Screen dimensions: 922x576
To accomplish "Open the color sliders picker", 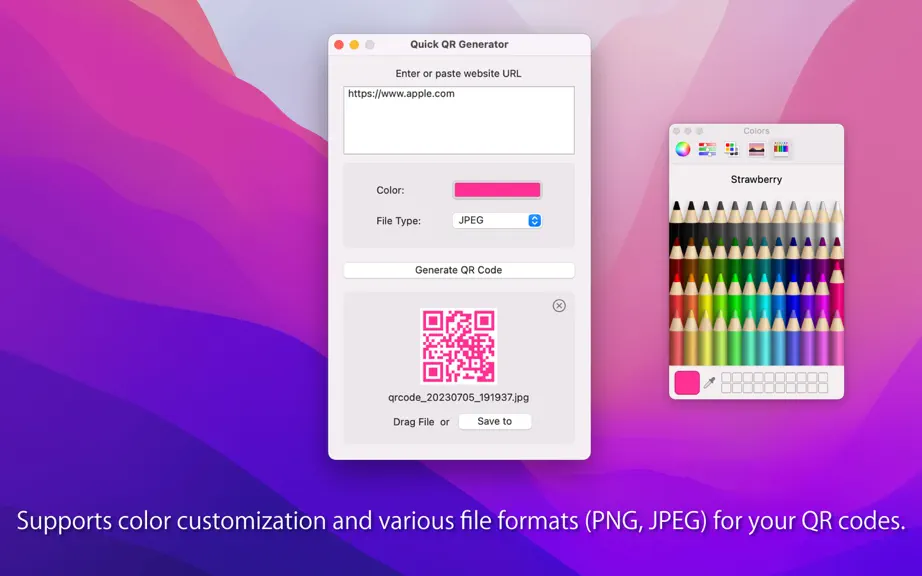I will coord(707,149).
